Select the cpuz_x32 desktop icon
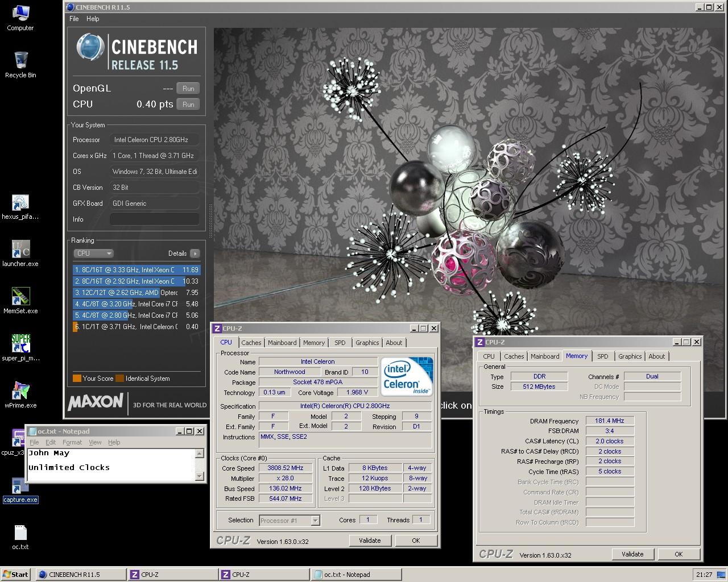Screen dimensions: 728x582 tap(13, 443)
